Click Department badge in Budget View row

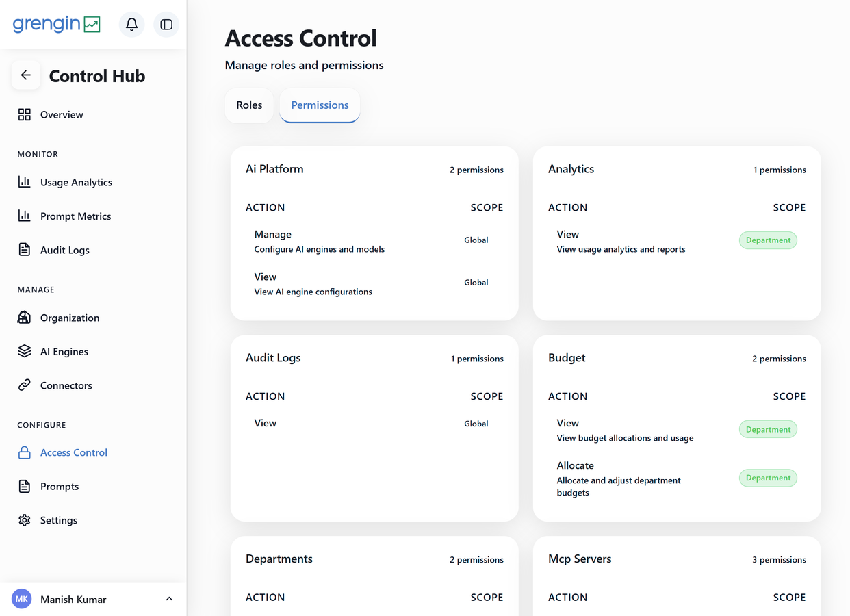[768, 429]
